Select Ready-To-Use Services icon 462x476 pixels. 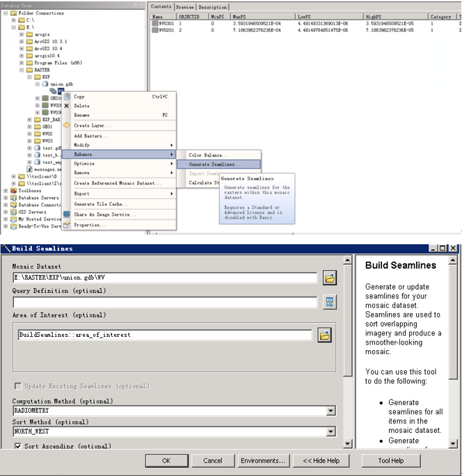pos(13,226)
